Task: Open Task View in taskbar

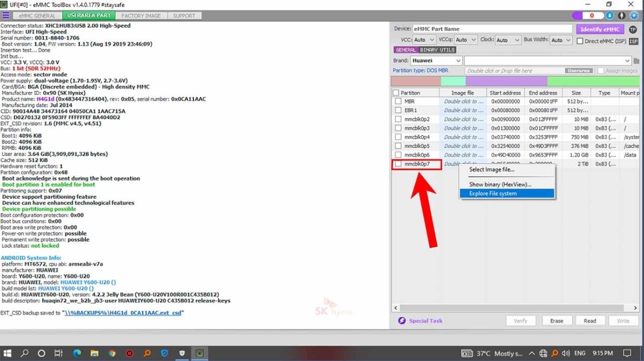Action: tap(59, 353)
